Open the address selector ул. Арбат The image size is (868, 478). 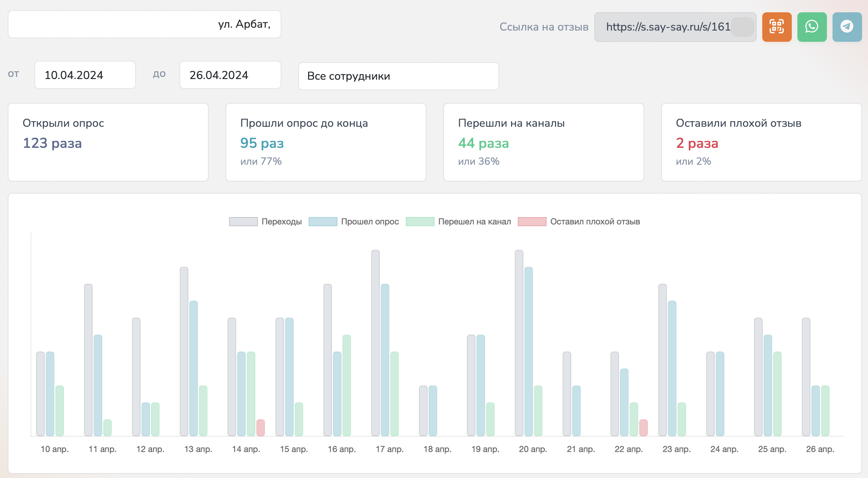click(x=144, y=24)
